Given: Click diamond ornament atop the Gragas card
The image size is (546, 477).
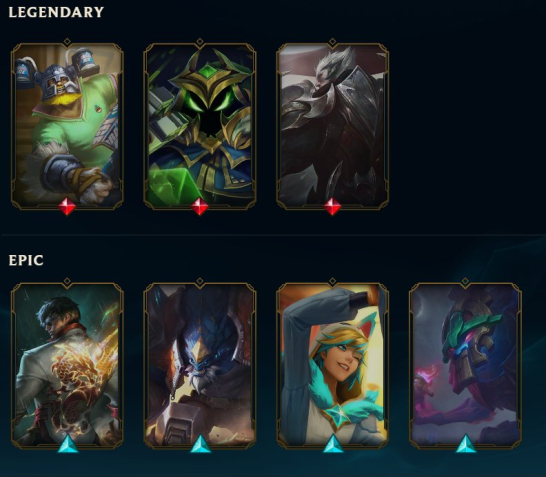Looking at the screenshot, I should [x=67, y=42].
